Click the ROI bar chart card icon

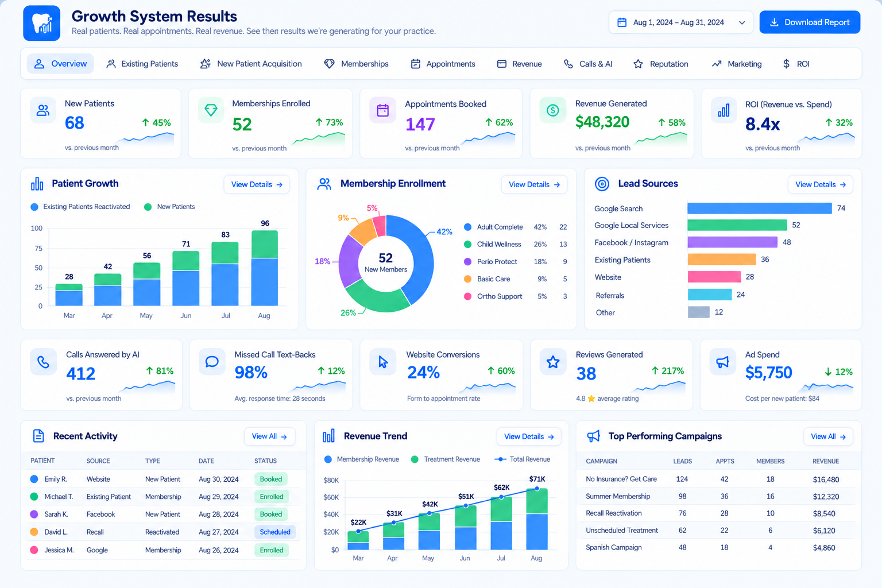724,110
